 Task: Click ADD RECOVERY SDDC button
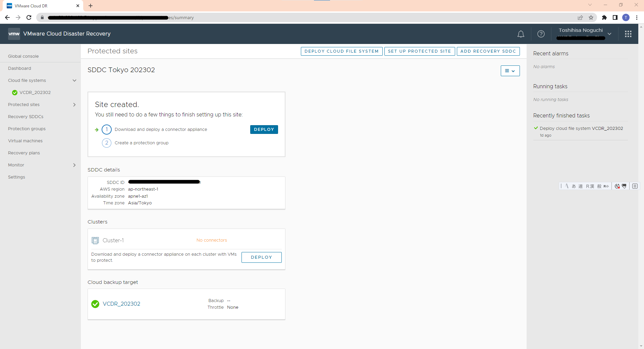pyautogui.click(x=488, y=51)
